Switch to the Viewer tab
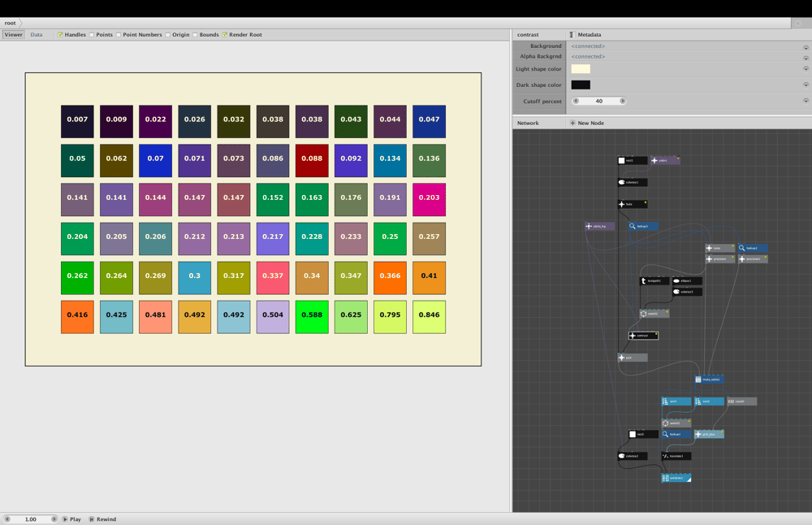The image size is (812, 525). [14, 35]
